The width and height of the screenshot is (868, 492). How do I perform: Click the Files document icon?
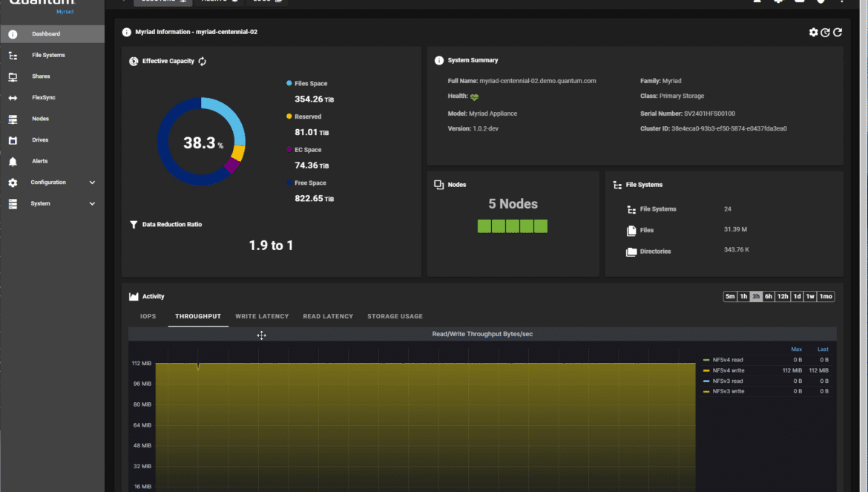pos(631,231)
